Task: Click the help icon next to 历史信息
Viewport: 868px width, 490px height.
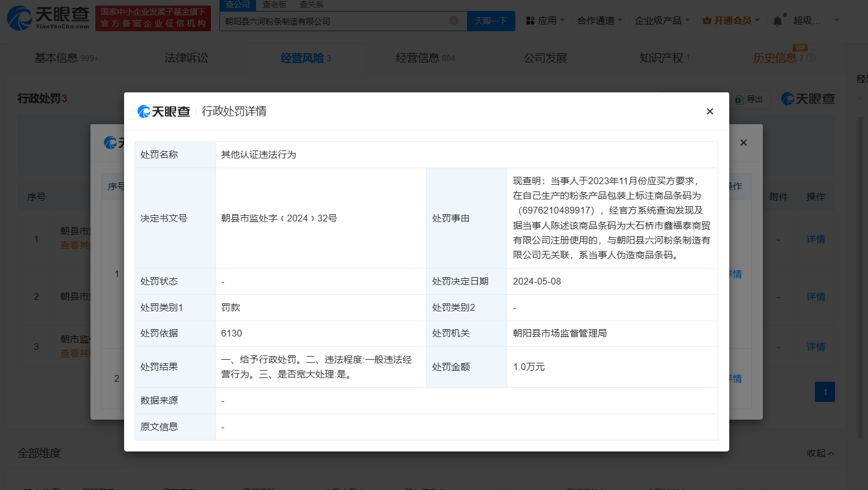Action: (811, 58)
